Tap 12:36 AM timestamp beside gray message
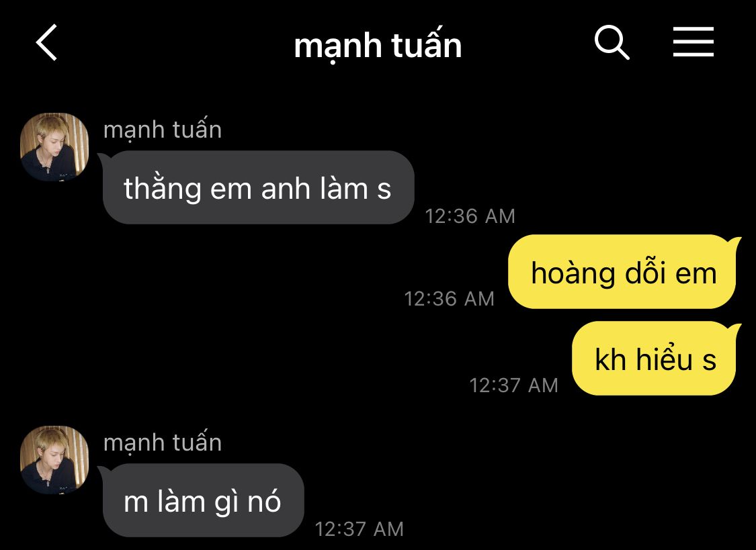 pyautogui.click(x=470, y=216)
